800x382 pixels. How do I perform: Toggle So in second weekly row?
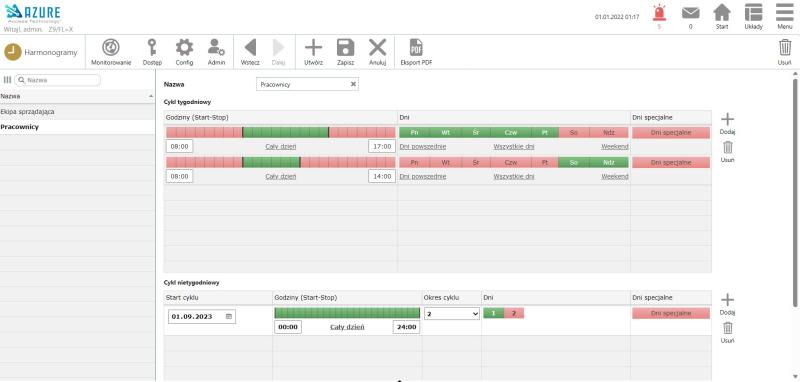tap(573, 163)
